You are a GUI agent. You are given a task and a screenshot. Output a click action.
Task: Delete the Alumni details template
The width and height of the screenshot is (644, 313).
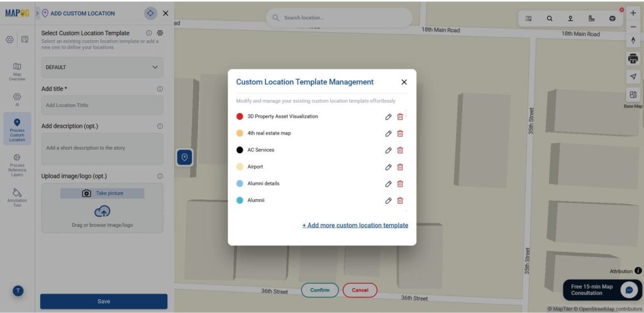point(400,184)
